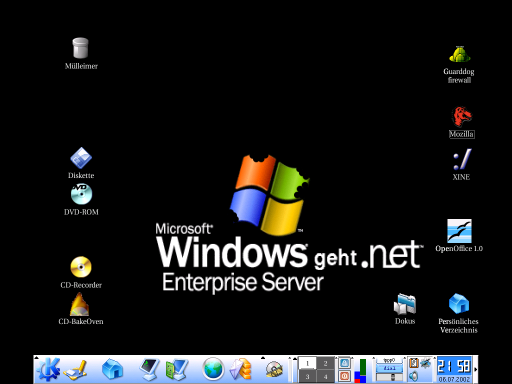Screen dimensions: 512x384
Task: Click the Mozilla icon label text
Action: click(x=461, y=134)
